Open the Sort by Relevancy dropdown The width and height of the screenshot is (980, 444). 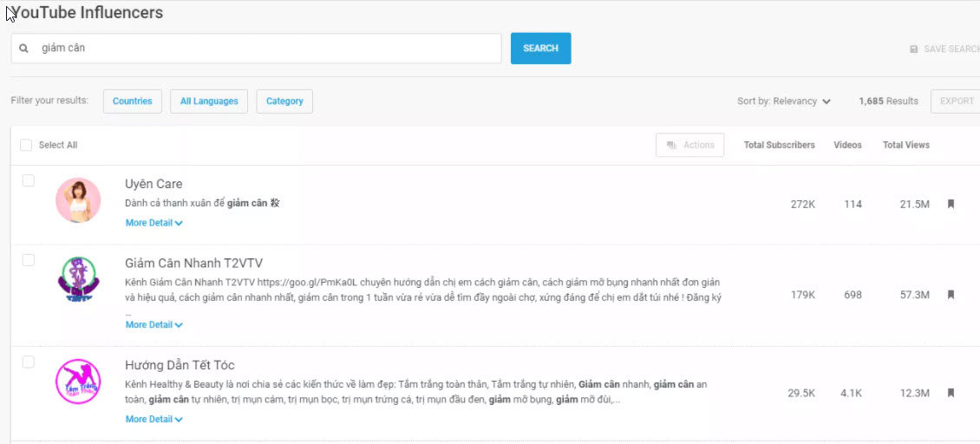tap(783, 101)
